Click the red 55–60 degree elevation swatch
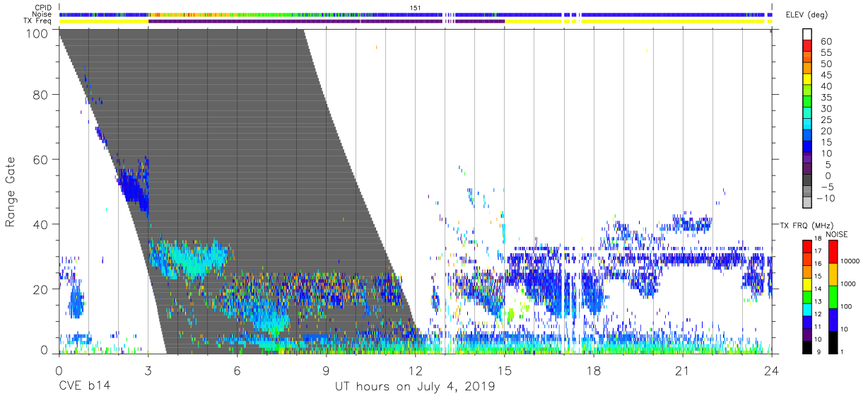The image size is (868, 401). tap(808, 45)
